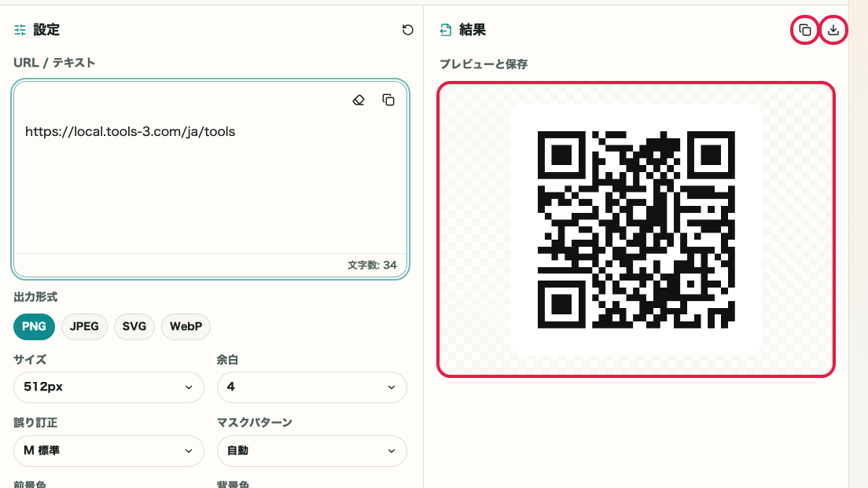868x488 pixels.
Task: Select PNG output format
Action: point(34,326)
